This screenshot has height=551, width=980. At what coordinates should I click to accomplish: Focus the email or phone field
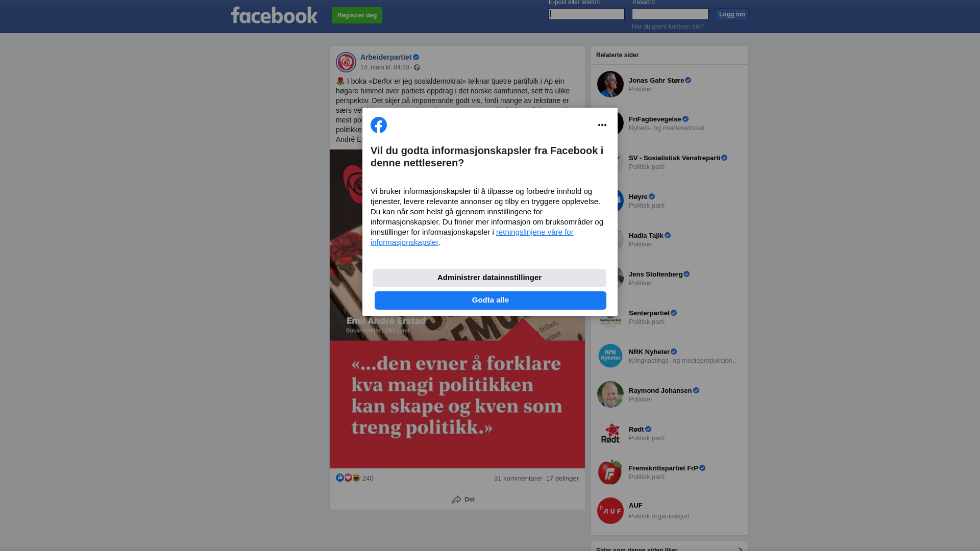pos(586,14)
